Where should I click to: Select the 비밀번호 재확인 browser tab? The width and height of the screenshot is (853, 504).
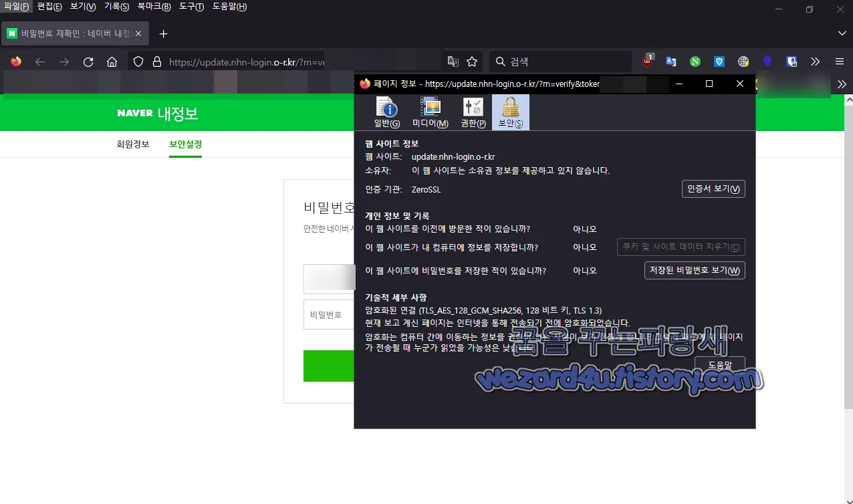[76, 33]
